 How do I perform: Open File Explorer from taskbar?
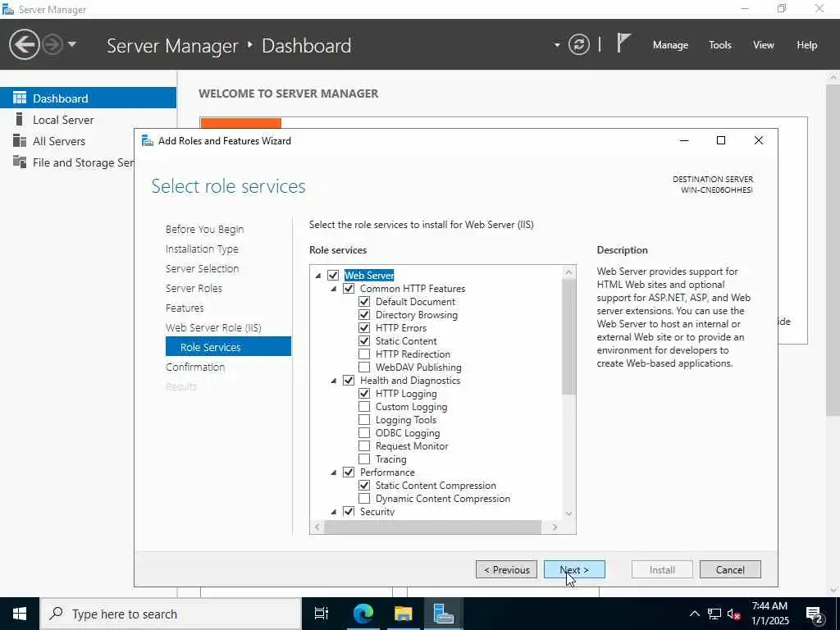click(x=404, y=614)
